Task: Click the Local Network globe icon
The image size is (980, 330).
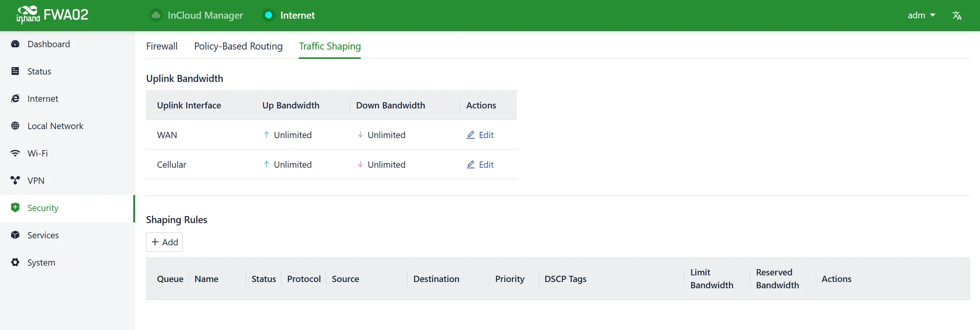Action: click(15, 126)
